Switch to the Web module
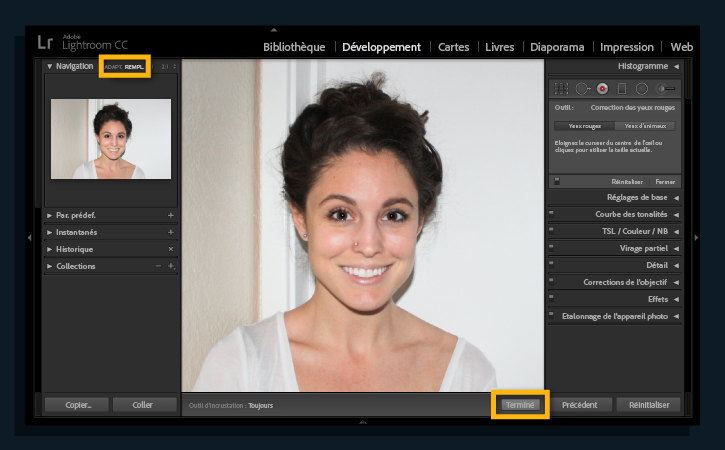Screen dimensions: 725x450 click(x=682, y=47)
